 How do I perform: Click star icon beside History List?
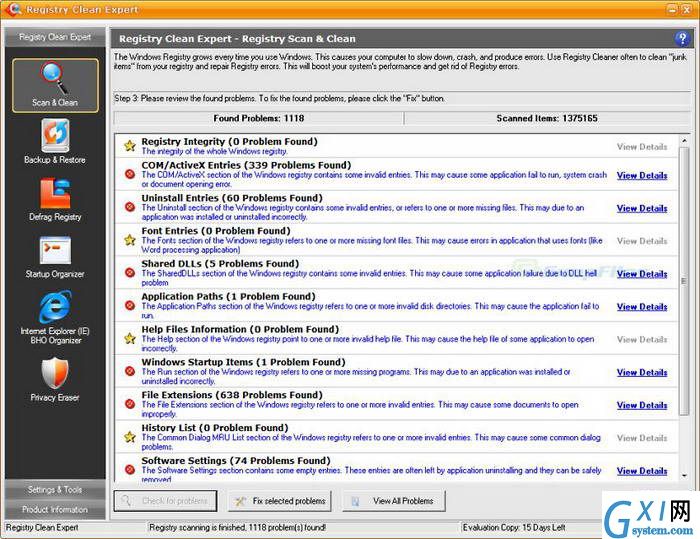pos(130,437)
